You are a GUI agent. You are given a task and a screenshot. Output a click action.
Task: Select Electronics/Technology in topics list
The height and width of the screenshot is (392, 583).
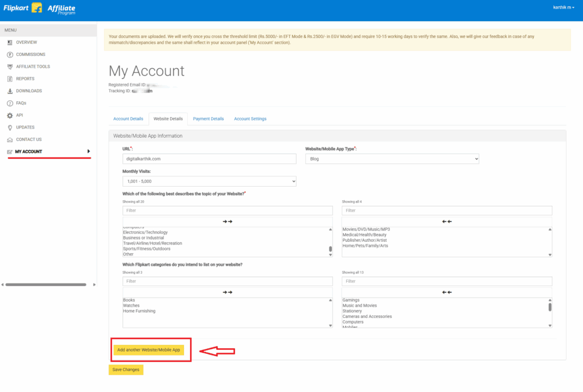pos(145,233)
